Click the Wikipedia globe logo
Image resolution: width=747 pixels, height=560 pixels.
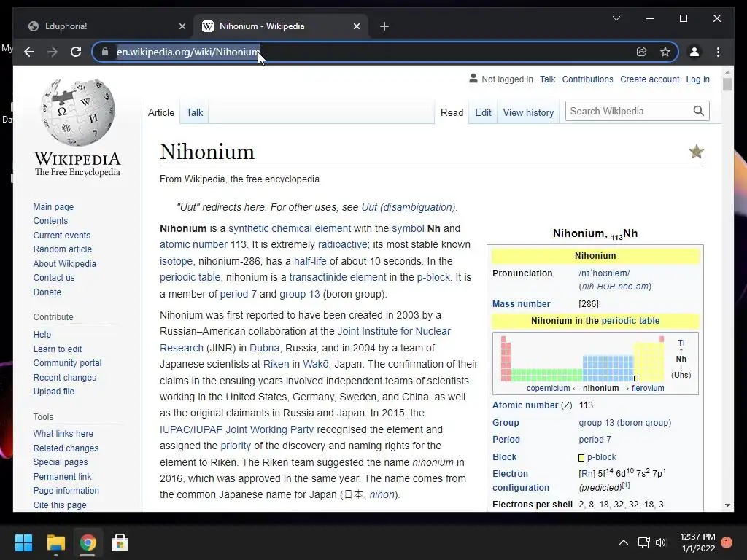(77, 112)
